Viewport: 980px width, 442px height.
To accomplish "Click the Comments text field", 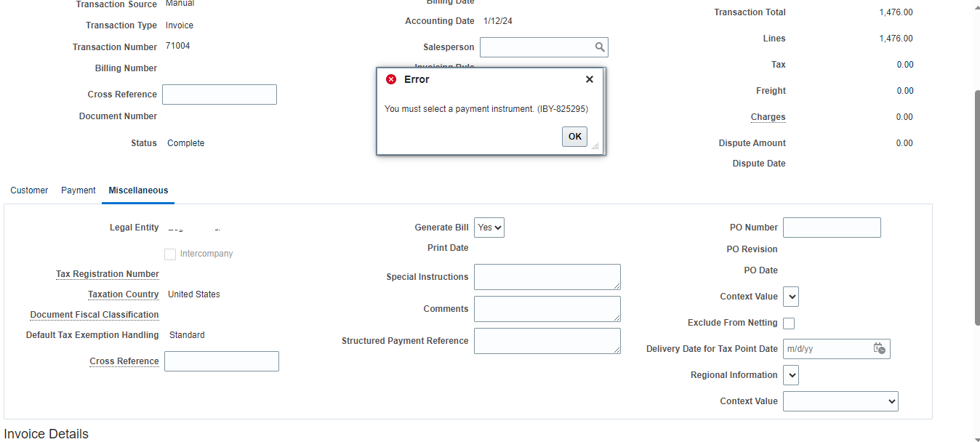I will [x=547, y=308].
